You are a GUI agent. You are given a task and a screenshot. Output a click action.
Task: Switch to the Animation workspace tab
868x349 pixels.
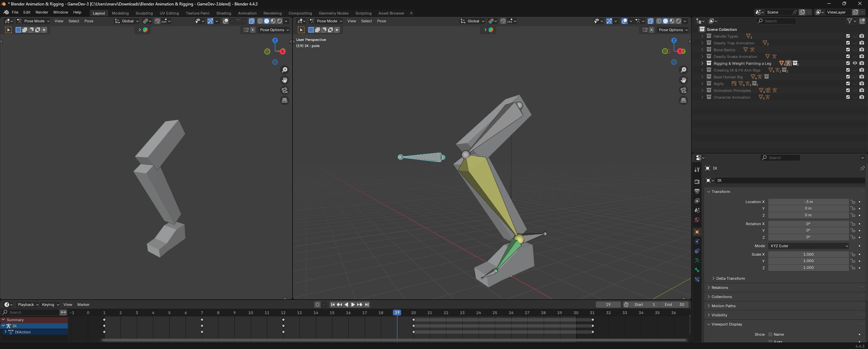pyautogui.click(x=247, y=13)
